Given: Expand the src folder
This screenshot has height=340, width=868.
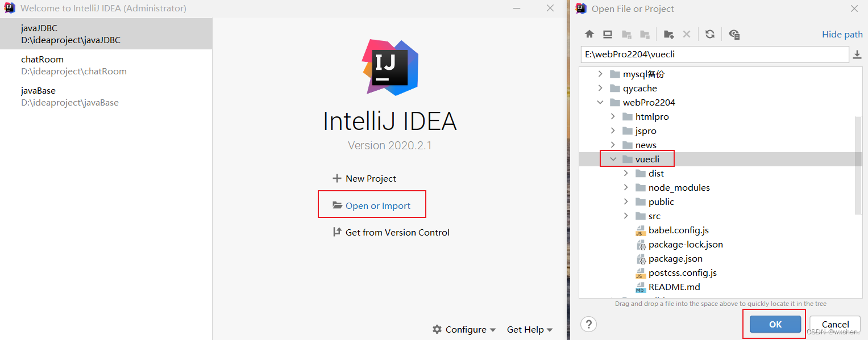Looking at the screenshot, I should 626,216.
